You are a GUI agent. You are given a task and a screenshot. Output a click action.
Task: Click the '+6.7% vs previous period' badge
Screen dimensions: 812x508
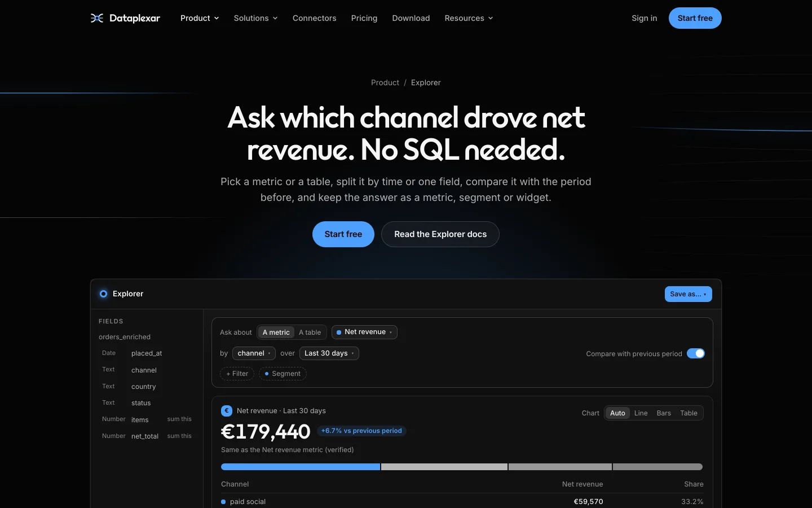click(x=361, y=431)
